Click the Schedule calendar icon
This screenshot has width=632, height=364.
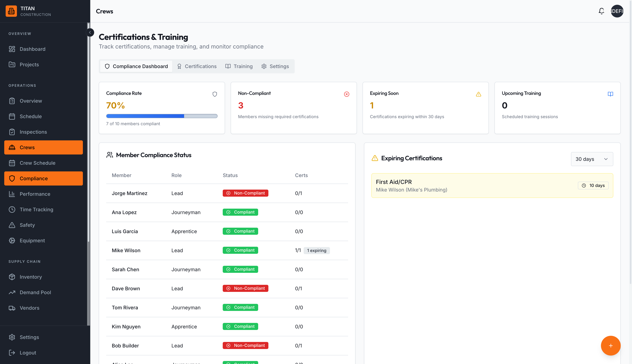[12, 116]
